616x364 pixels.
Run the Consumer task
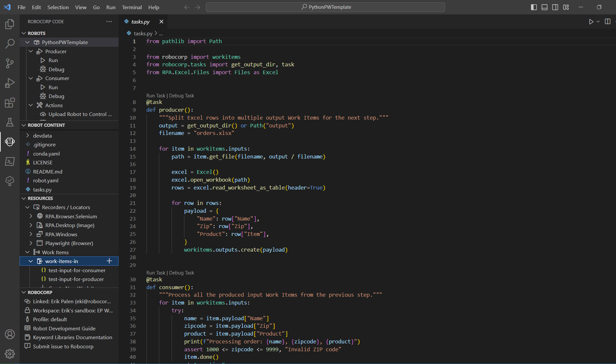pyautogui.click(x=53, y=87)
